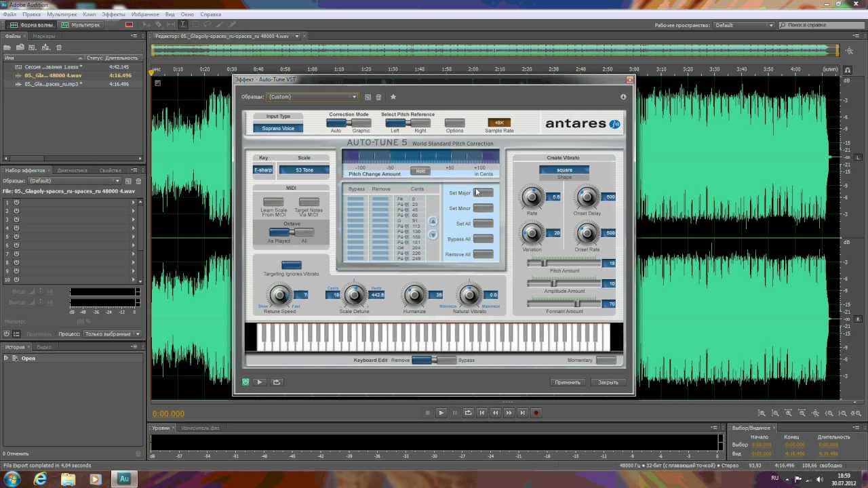
Task: Save the effect preset icon in Auto-Tune dialog
Action: click(368, 97)
